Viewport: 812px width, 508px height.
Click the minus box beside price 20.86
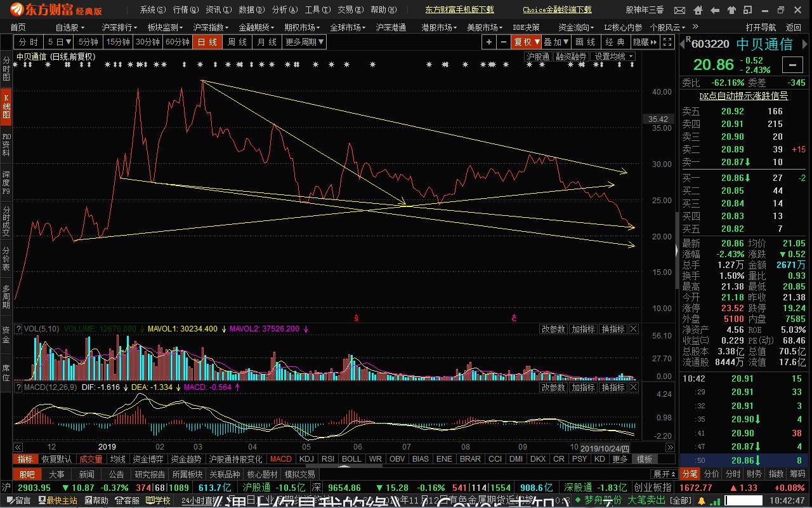point(792,65)
